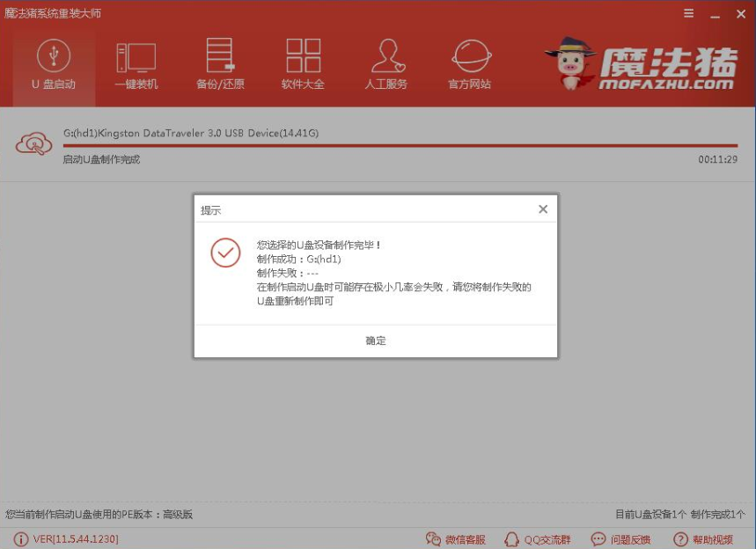This screenshot has height=549, width=756.
Task: Click the USB cloud status icon
Action: [35, 143]
